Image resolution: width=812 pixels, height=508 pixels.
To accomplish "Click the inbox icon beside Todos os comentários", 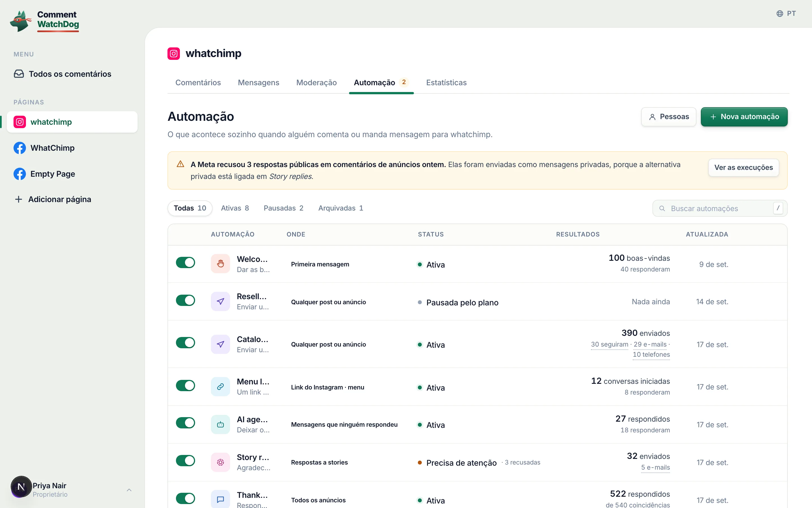I will [19, 74].
